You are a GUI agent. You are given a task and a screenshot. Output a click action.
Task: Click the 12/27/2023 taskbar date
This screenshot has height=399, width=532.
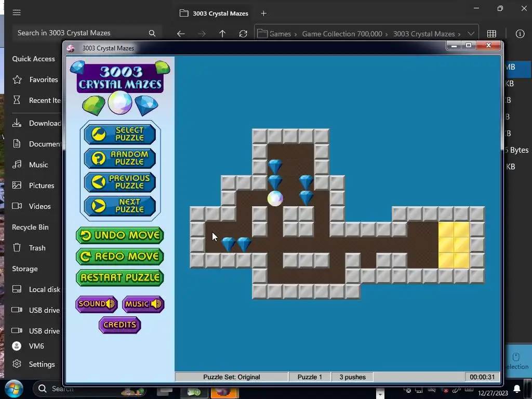pos(493,393)
